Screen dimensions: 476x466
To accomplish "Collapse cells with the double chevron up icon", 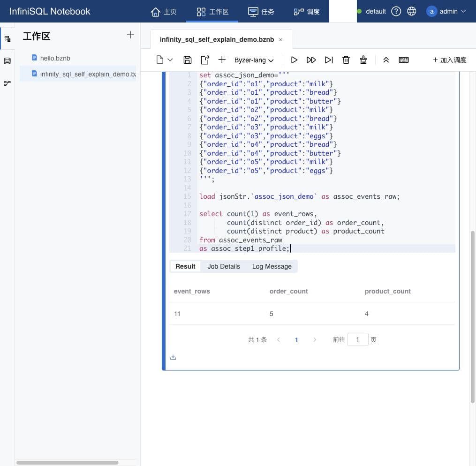I will point(386,60).
